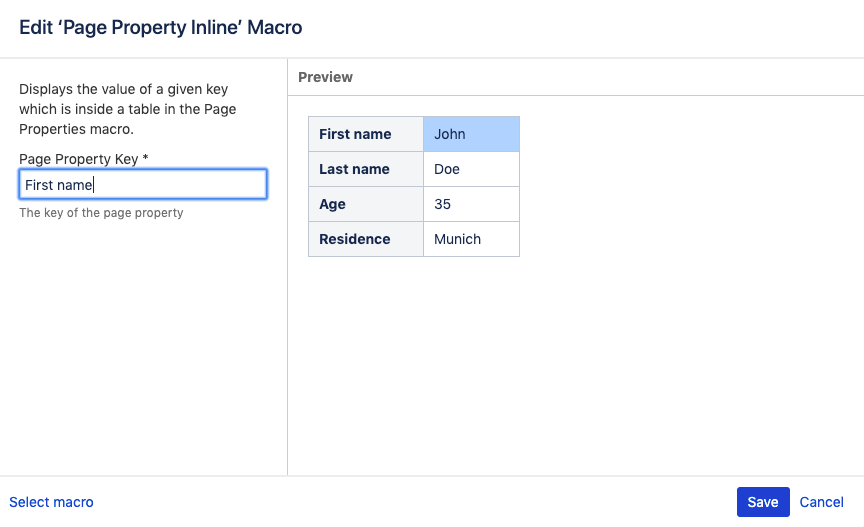Select the '35' value cell

point(471,204)
